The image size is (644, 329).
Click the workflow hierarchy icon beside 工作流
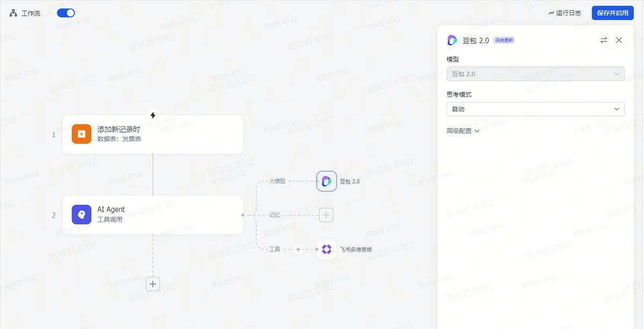pos(13,13)
